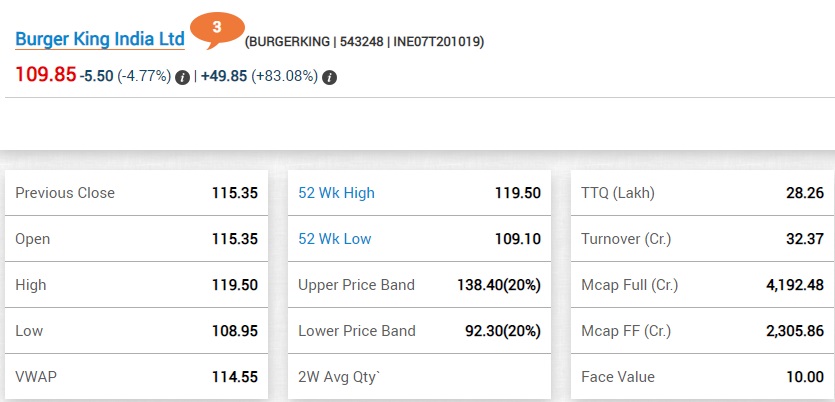Click the Upper Price Band row
Image resolution: width=835 pixels, height=402 pixels.
418,285
